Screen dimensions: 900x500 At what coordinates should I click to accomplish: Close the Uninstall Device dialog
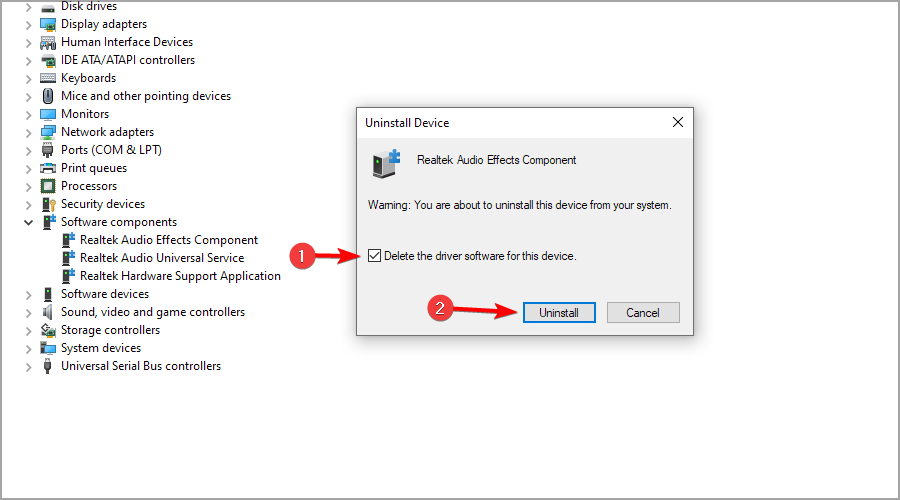678,122
